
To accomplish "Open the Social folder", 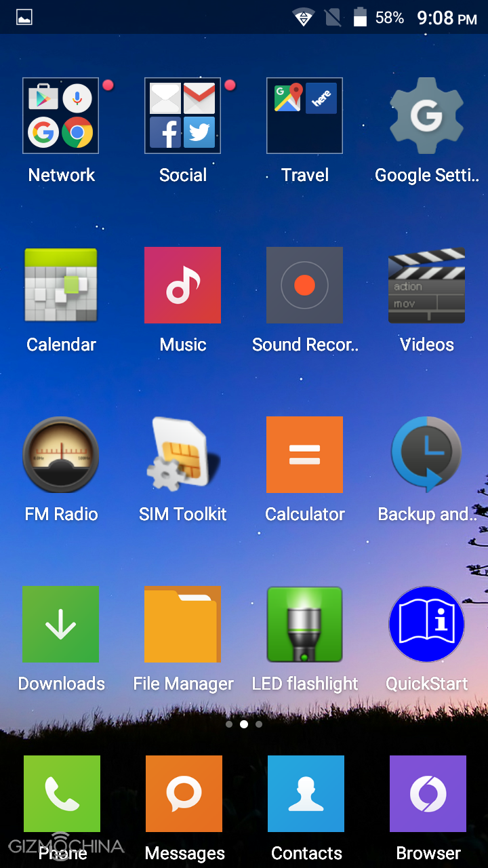I will (182, 116).
